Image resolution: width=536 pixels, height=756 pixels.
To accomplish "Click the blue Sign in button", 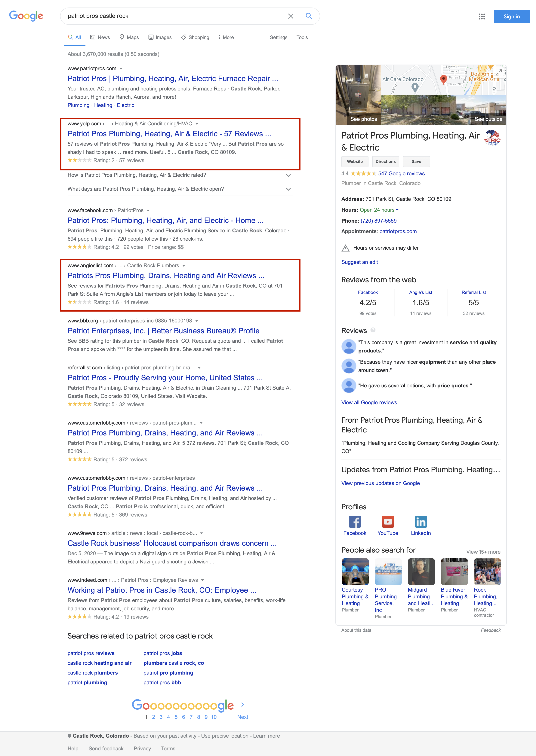I will pyautogui.click(x=511, y=17).
